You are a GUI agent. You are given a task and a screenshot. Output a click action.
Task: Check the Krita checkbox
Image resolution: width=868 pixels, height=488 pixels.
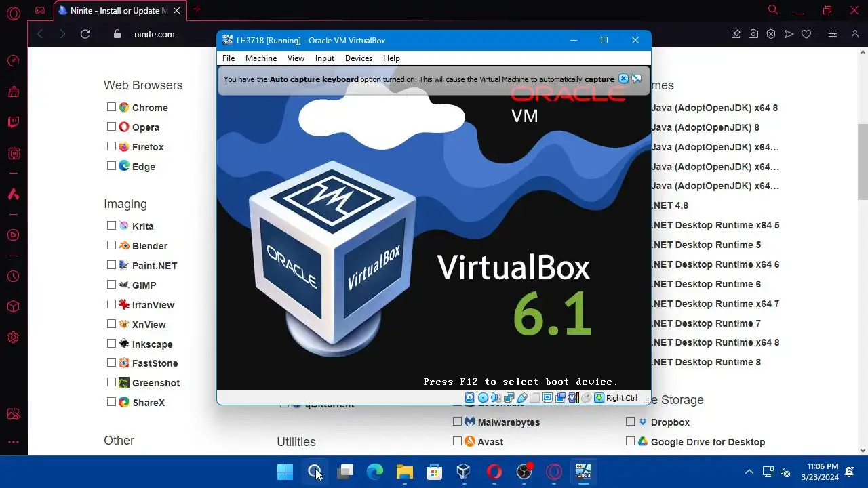(x=111, y=226)
